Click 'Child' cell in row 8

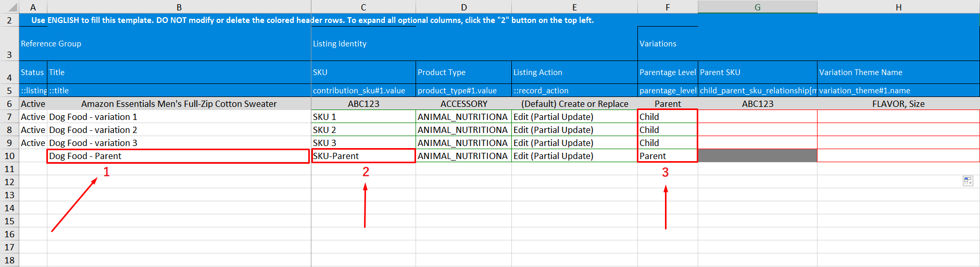[x=668, y=130]
